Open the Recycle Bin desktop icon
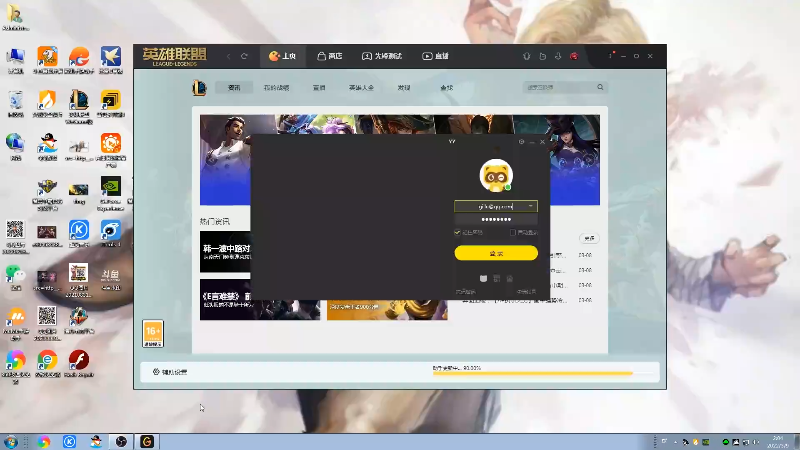Screen dimensions: 800x450 15,104
